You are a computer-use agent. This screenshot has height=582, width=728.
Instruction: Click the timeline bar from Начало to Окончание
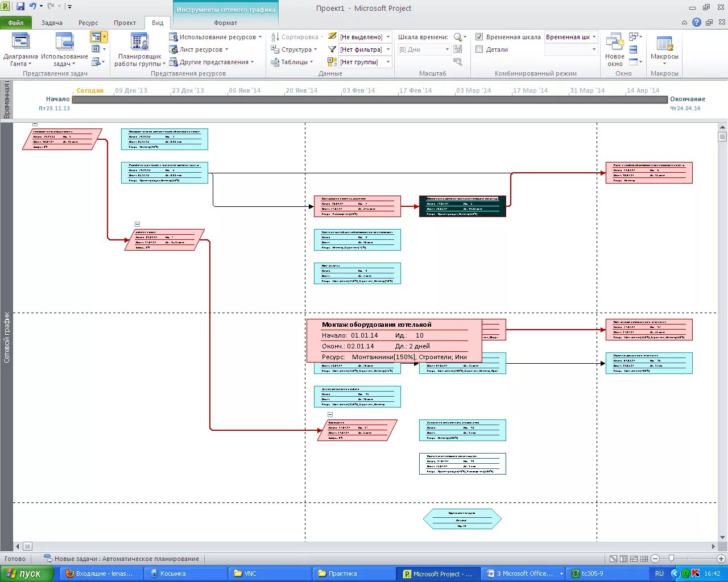click(x=370, y=99)
